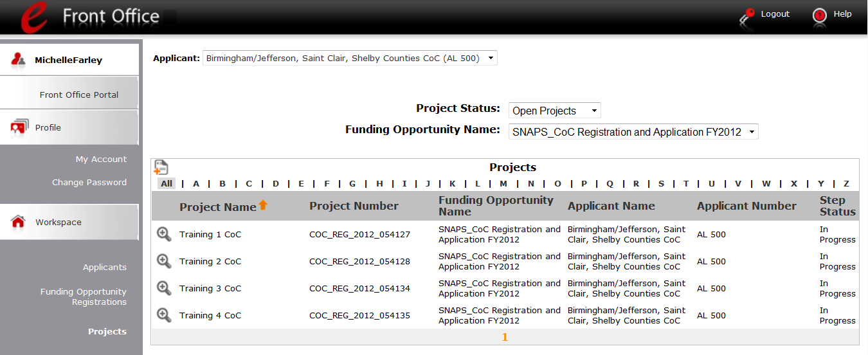Filter projects by letter C
868x355 pixels.
[x=249, y=183]
